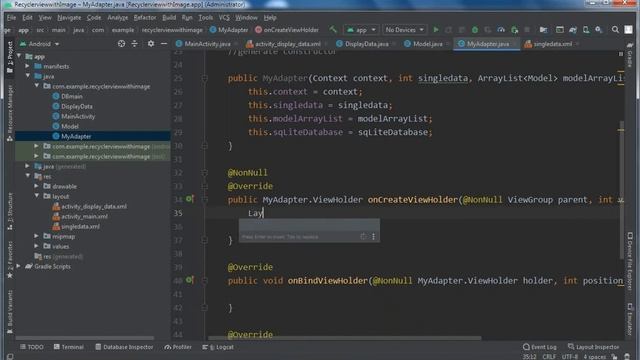Open Project Structure toolbar icon
Image resolution: width=640 pixels, height=360 pixels.
543,29
